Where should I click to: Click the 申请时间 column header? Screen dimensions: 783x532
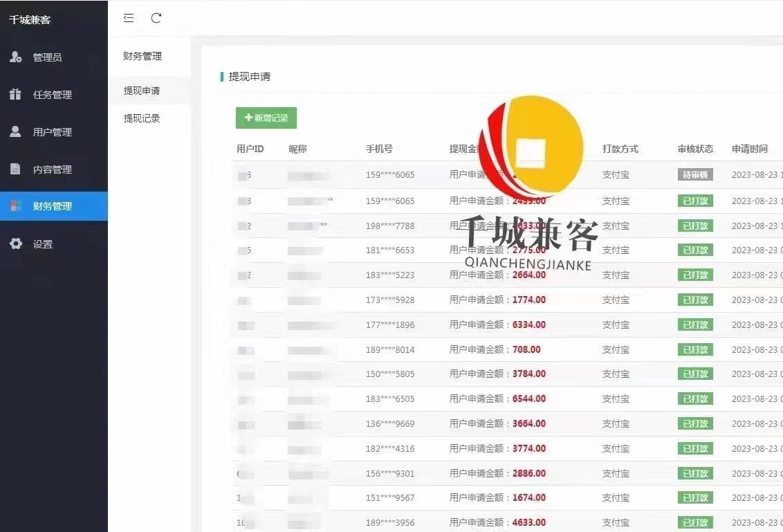coord(750,149)
